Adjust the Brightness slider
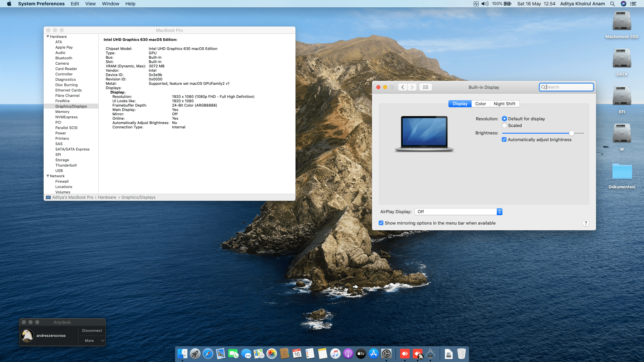This screenshot has width=644, height=362. (572, 133)
